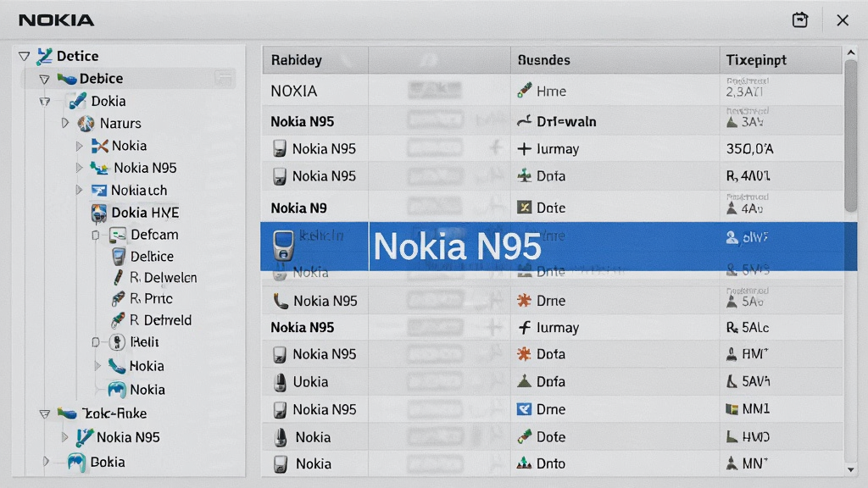Click the phone icon in highlighted row
Screen dimensions: 868x488
[283, 246]
